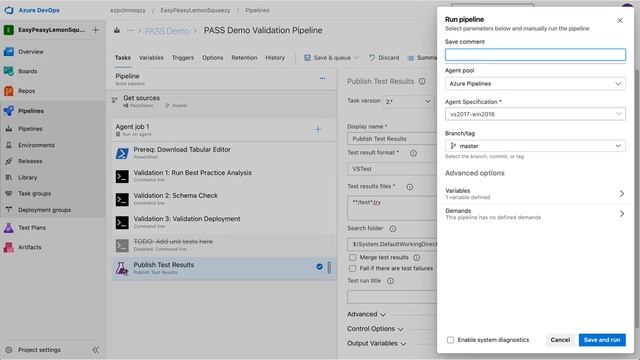Close the Run pipeline panel
The width and height of the screenshot is (640, 360).
click(x=620, y=20)
